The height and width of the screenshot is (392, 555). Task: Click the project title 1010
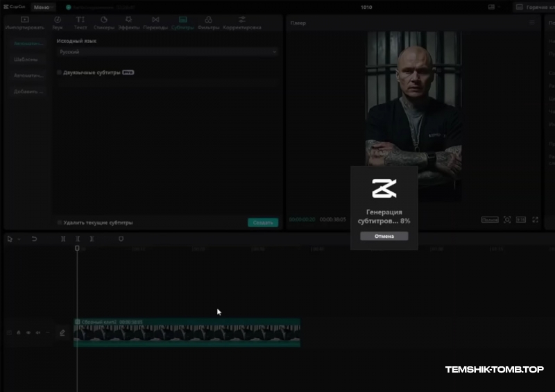(x=366, y=7)
